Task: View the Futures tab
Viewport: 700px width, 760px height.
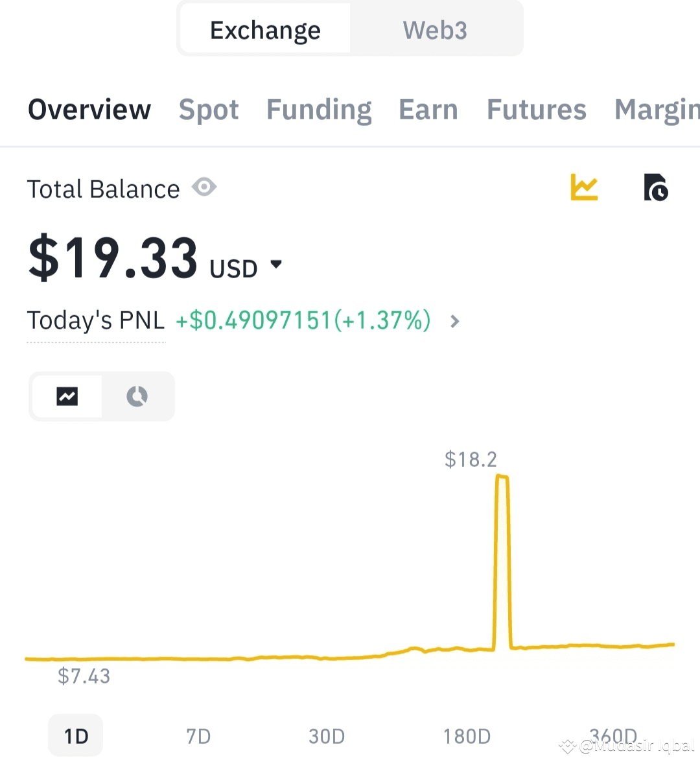Action: pyautogui.click(x=536, y=110)
